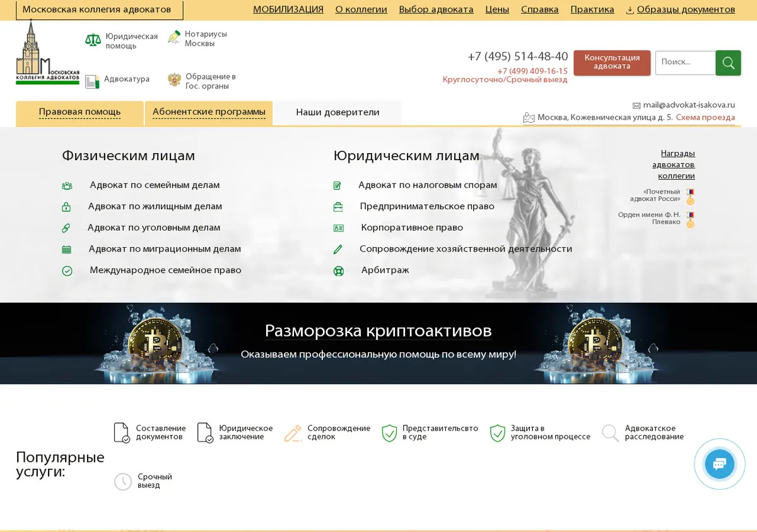Screen dimensions: 757x532
Task: Click the Московская коллегия адвокатов tower logo
Action: (x=47, y=52)
